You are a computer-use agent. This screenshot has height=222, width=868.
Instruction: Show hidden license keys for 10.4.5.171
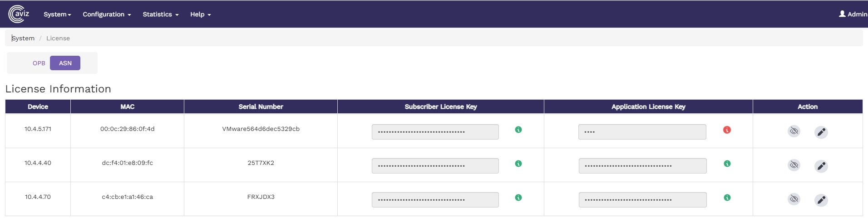click(x=794, y=131)
